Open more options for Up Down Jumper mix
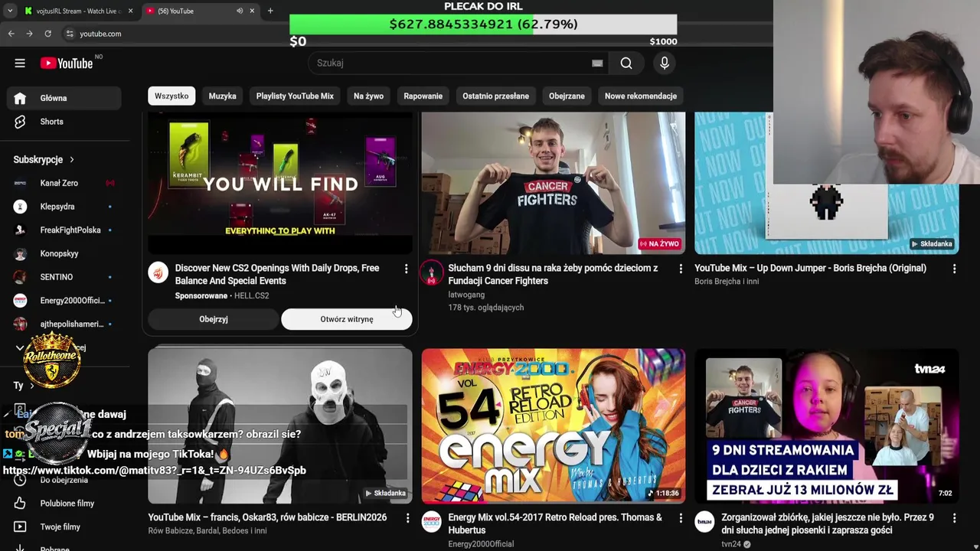This screenshot has height=551, width=980. (954, 269)
